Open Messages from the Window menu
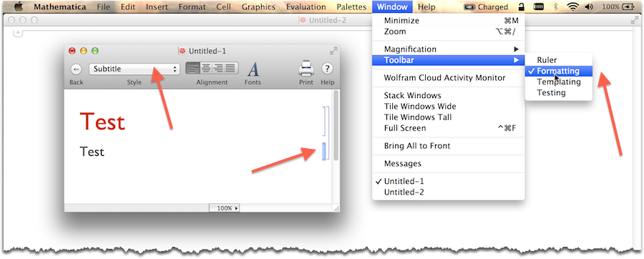Image resolution: width=644 pixels, height=259 pixels. click(449, 163)
